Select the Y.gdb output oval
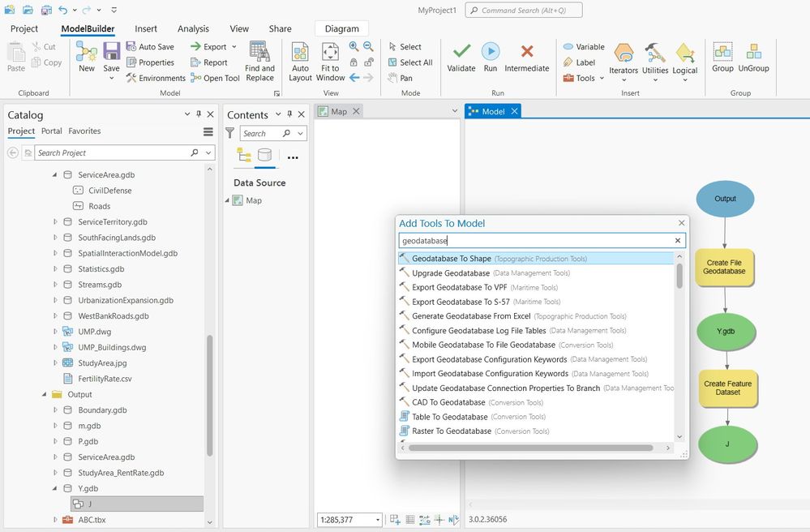 pyautogui.click(x=726, y=332)
